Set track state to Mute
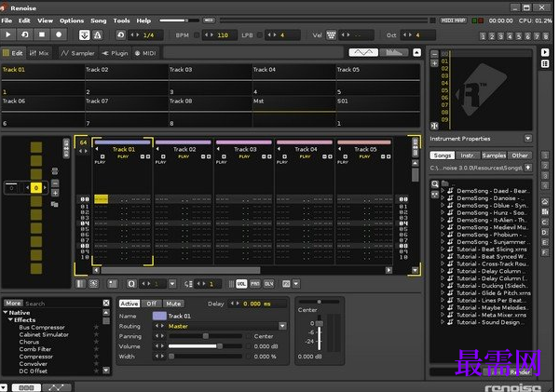The height and width of the screenshot is (392, 559). 173,304
